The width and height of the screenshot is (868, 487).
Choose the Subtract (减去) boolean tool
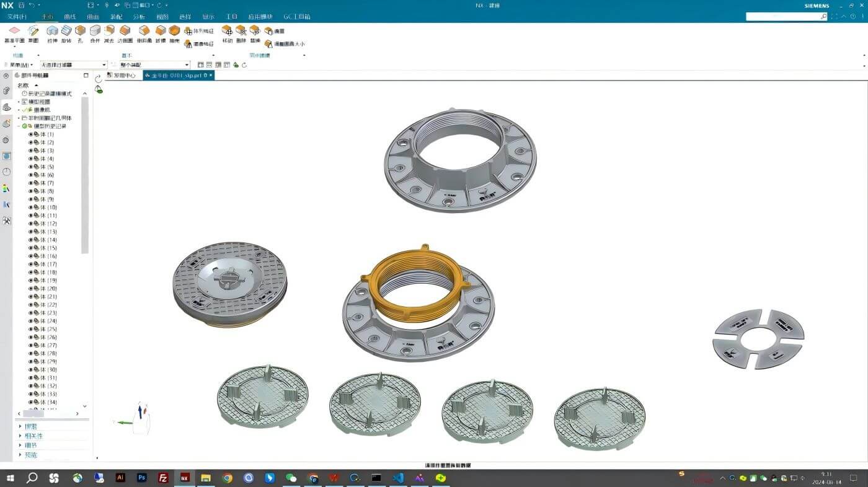(109, 32)
